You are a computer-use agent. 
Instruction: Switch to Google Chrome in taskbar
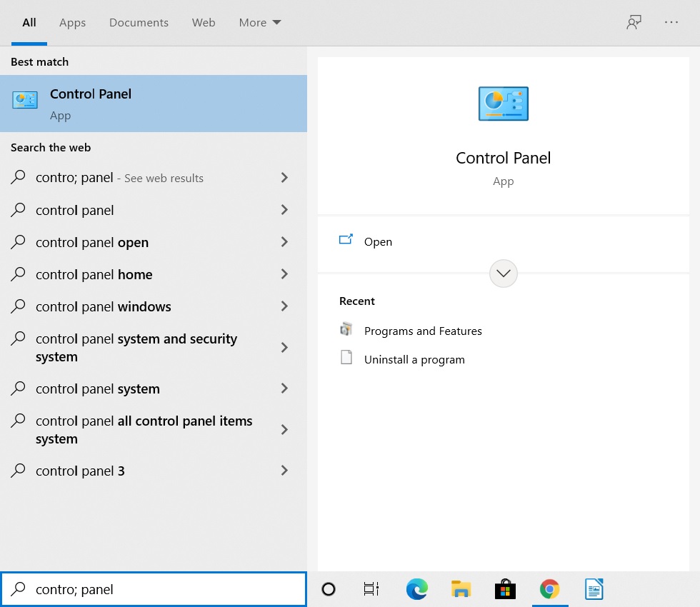click(549, 589)
